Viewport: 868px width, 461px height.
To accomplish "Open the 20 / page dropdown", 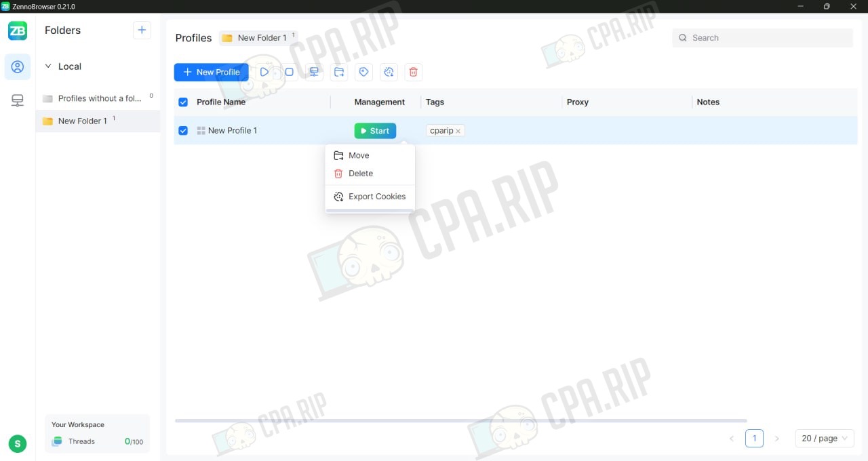I will pyautogui.click(x=825, y=439).
